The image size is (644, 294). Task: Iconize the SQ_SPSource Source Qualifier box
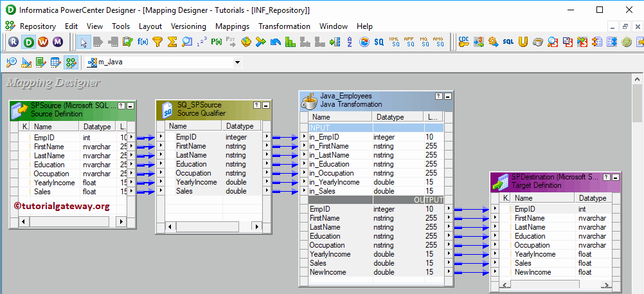265,106
